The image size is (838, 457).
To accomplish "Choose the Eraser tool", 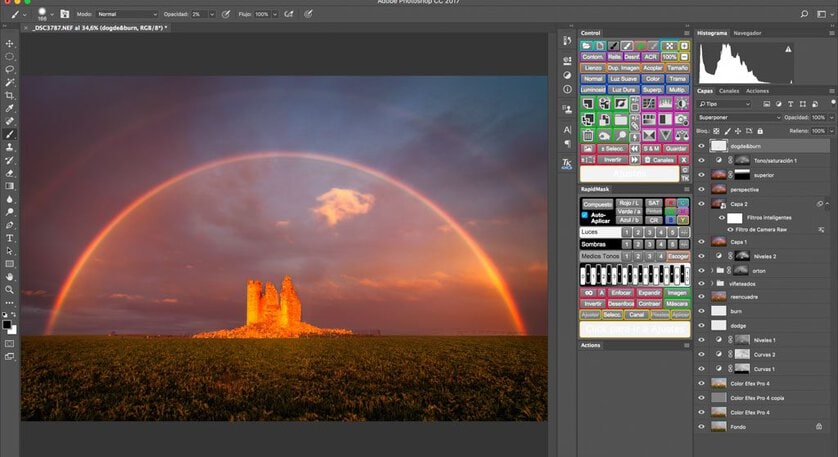I will 10,173.
